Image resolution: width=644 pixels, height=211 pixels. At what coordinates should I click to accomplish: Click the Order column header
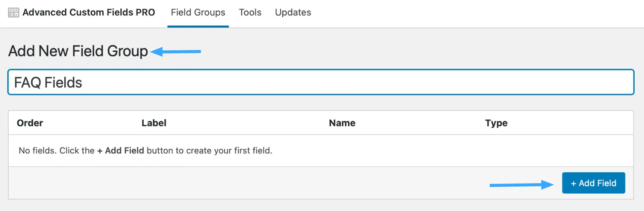click(x=30, y=123)
